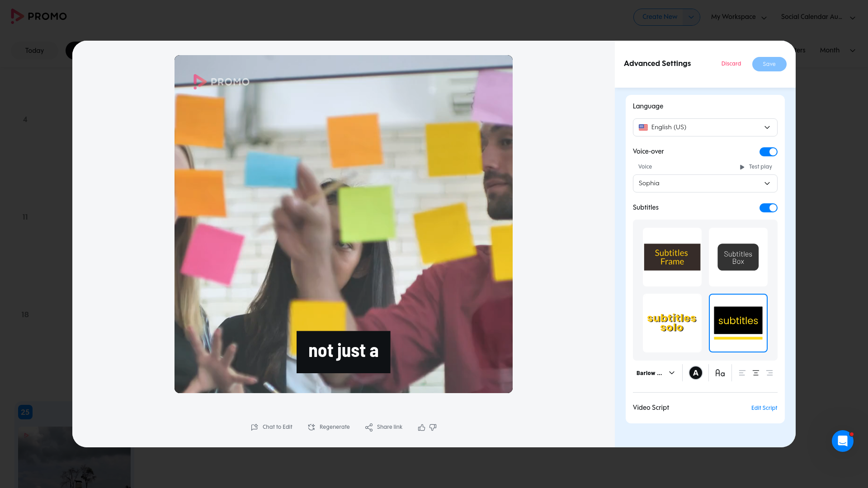Discard the advanced settings changes
Viewport: 868px width, 488px height.
(x=731, y=64)
